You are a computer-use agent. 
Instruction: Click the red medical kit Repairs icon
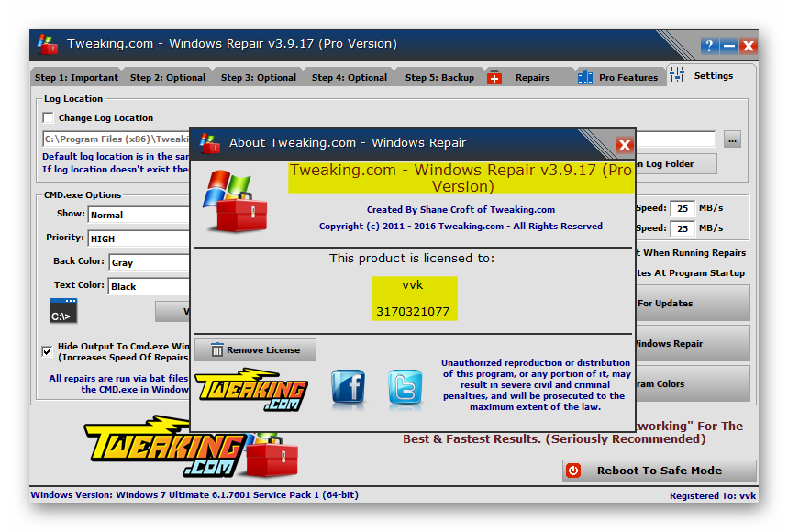click(x=494, y=77)
